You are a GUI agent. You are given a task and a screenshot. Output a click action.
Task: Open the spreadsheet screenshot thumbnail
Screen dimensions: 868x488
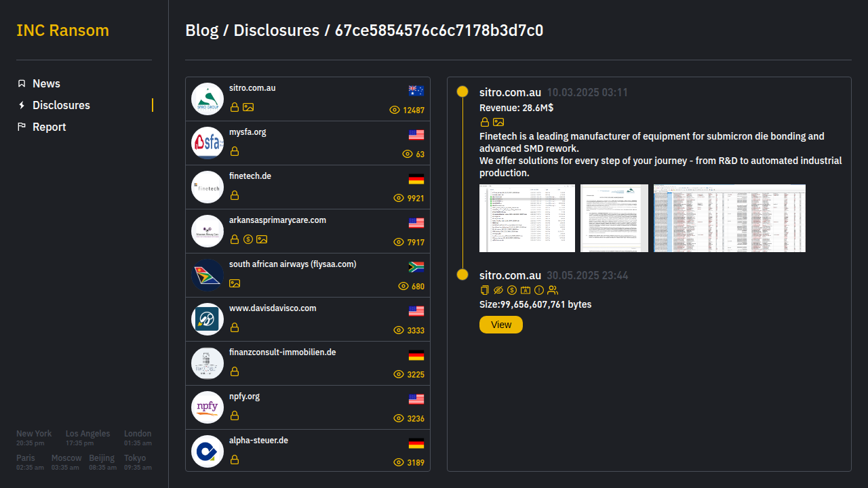click(x=729, y=218)
